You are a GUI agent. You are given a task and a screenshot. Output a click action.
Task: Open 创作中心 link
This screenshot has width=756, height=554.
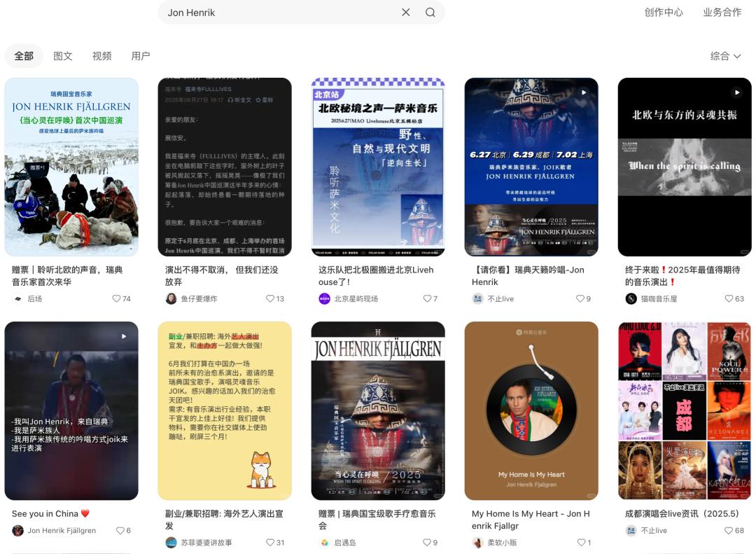tap(664, 13)
